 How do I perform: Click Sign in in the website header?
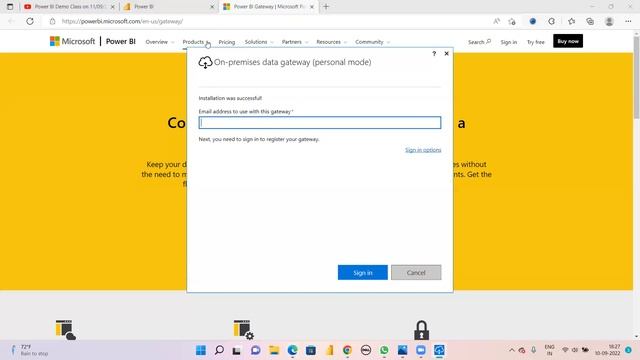(509, 42)
